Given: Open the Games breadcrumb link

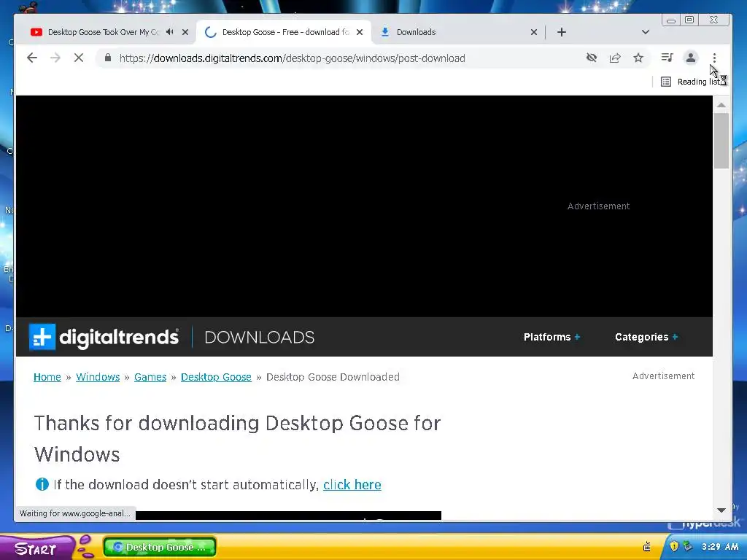Looking at the screenshot, I should click(150, 377).
